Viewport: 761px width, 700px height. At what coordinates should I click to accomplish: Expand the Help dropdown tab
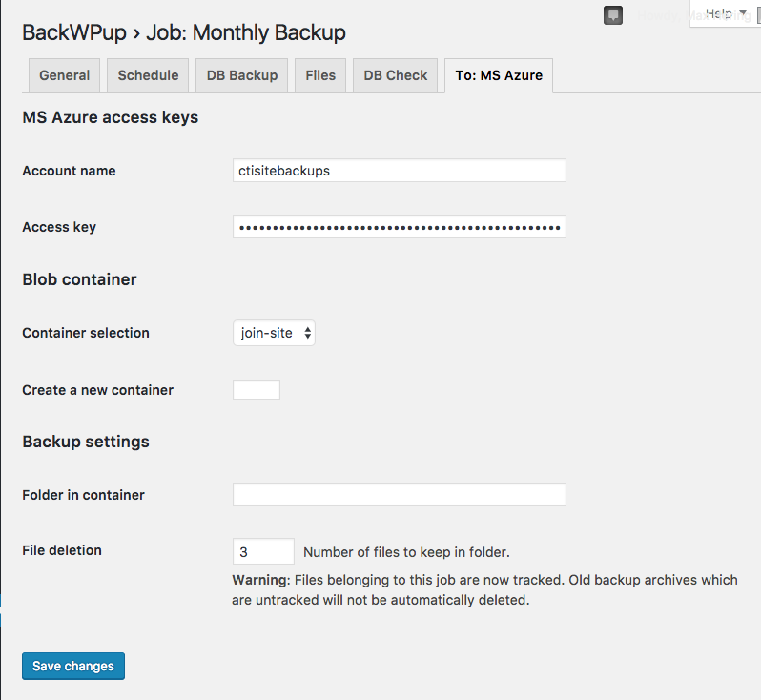(726, 13)
